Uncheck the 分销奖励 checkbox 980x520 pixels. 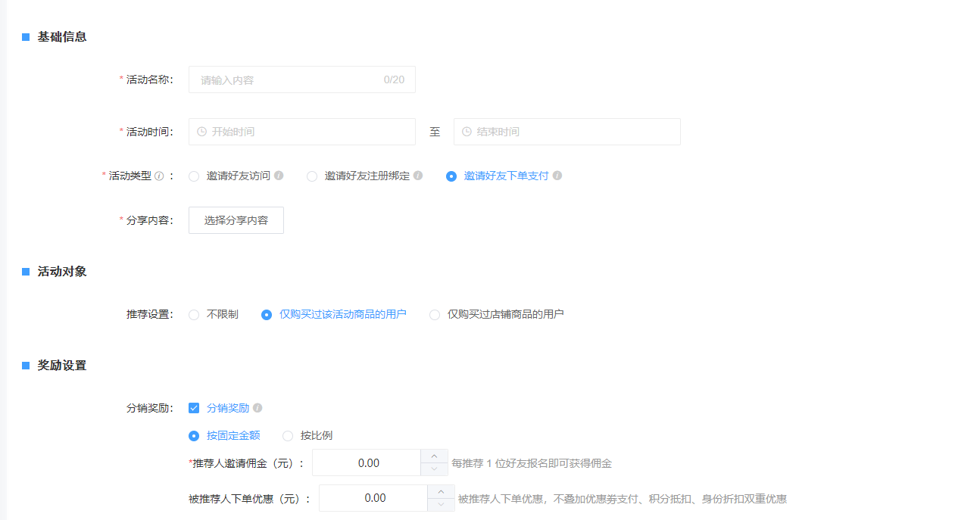pos(194,408)
